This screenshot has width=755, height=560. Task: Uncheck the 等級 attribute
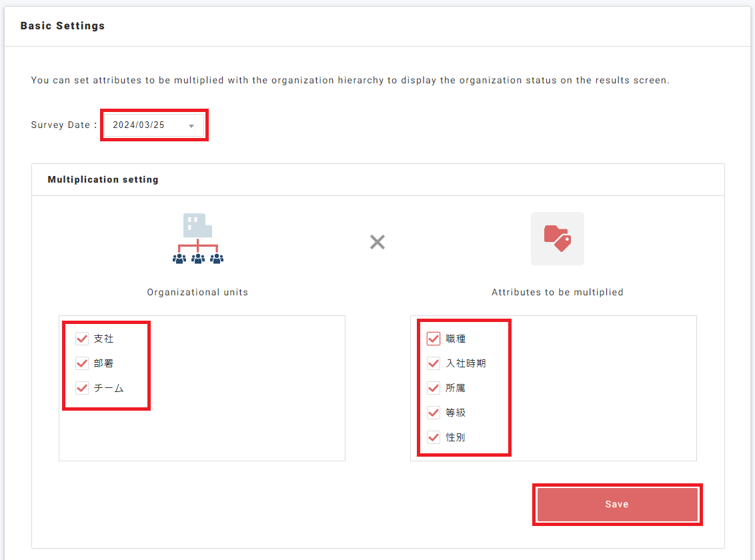pyautogui.click(x=434, y=413)
